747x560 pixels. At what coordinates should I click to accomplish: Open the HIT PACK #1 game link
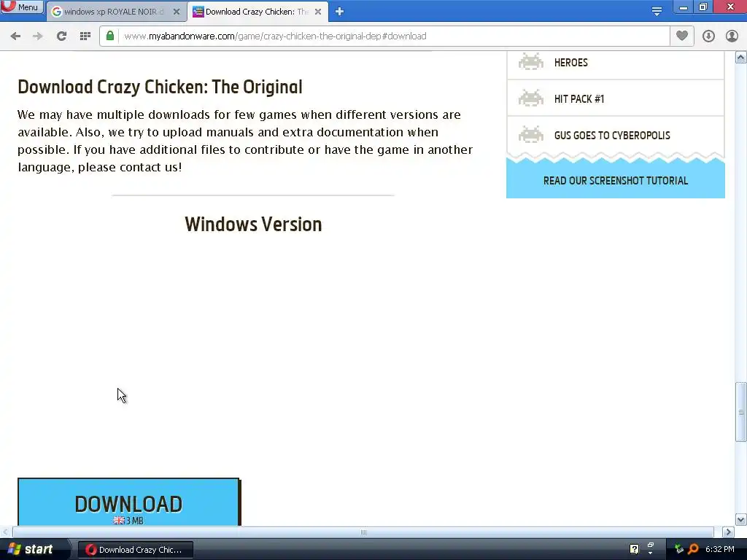pyautogui.click(x=578, y=98)
